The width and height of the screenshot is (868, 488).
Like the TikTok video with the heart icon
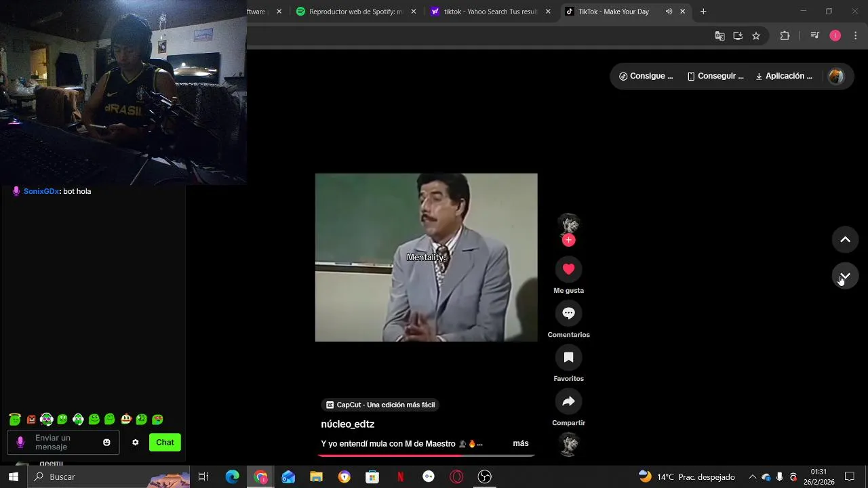click(x=568, y=269)
